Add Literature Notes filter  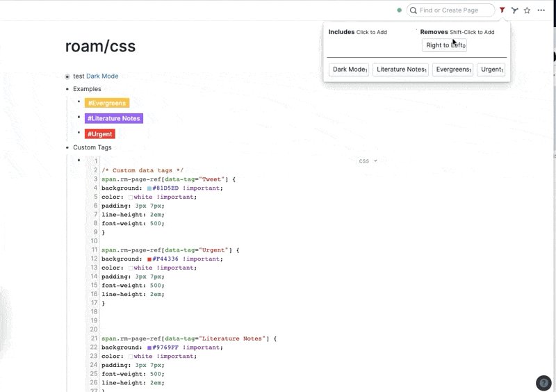400,70
